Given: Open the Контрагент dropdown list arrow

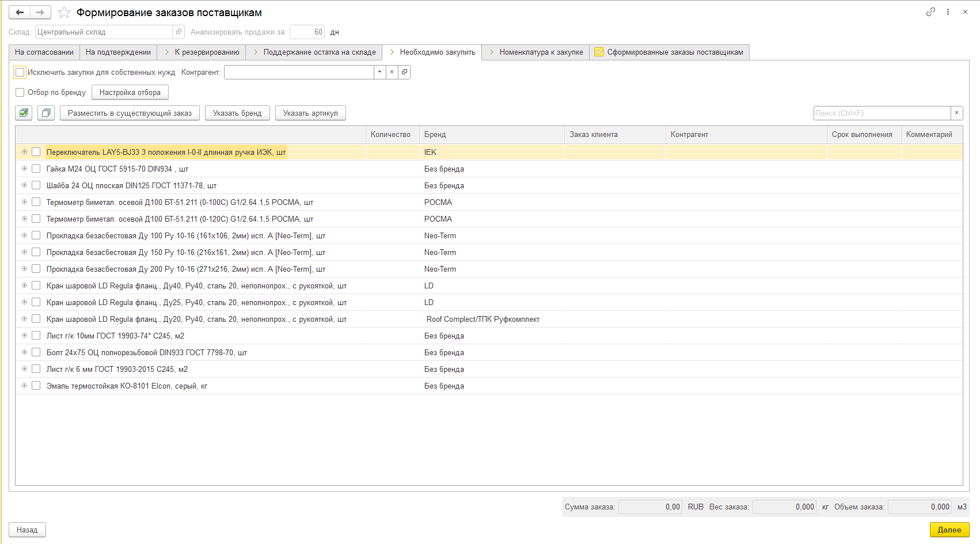Looking at the screenshot, I should point(379,72).
